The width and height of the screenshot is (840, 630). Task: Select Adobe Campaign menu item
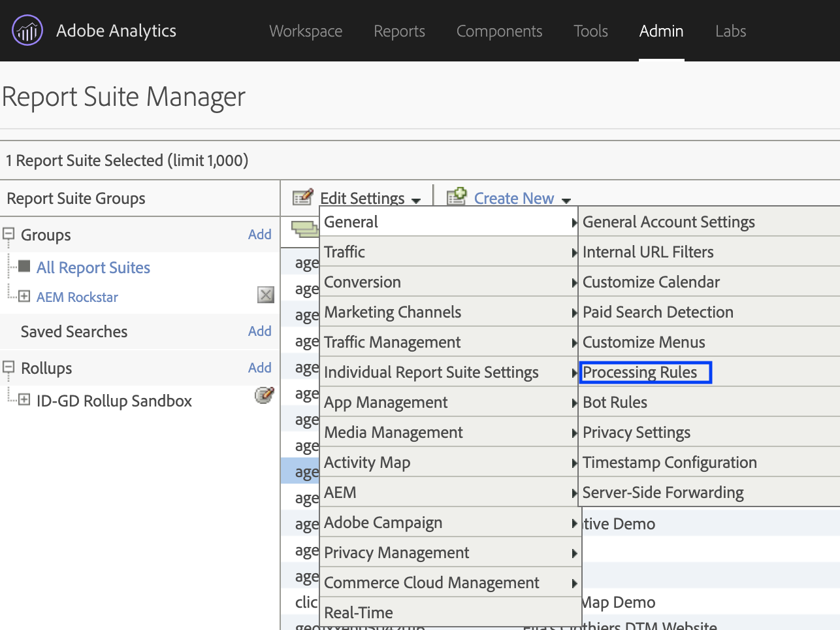[450, 522]
